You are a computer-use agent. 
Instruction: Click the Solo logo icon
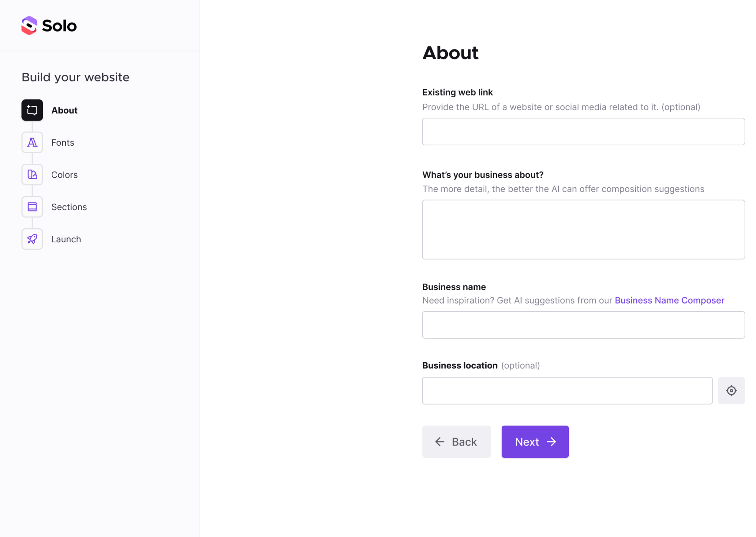pos(29,26)
